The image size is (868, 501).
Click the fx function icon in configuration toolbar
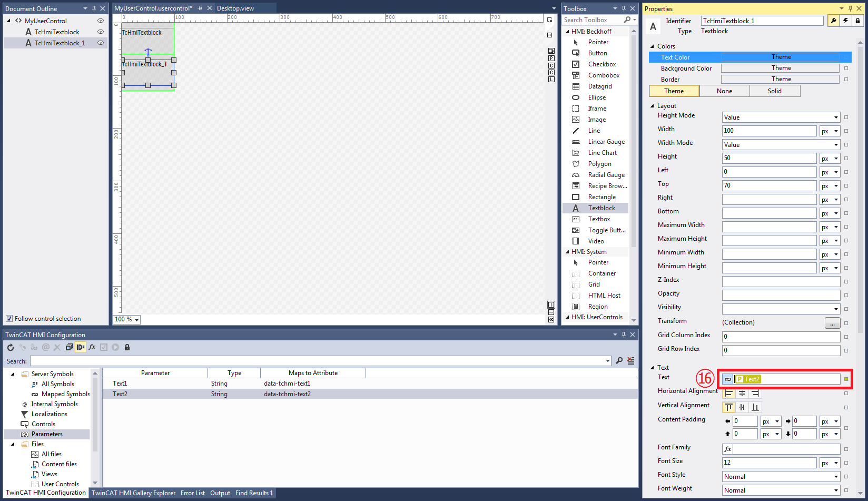(x=92, y=347)
